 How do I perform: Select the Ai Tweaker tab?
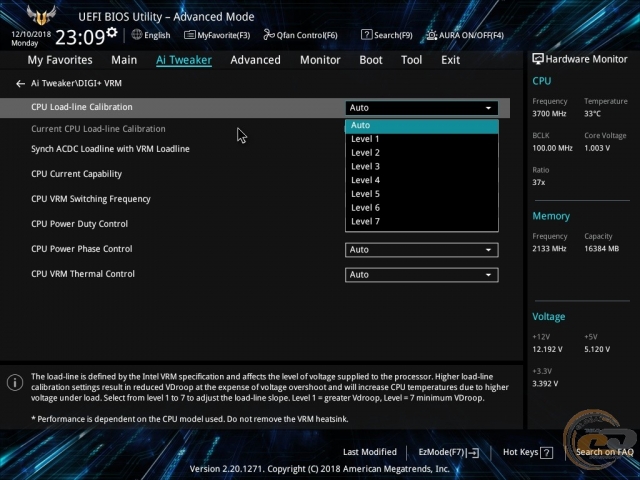[184, 60]
